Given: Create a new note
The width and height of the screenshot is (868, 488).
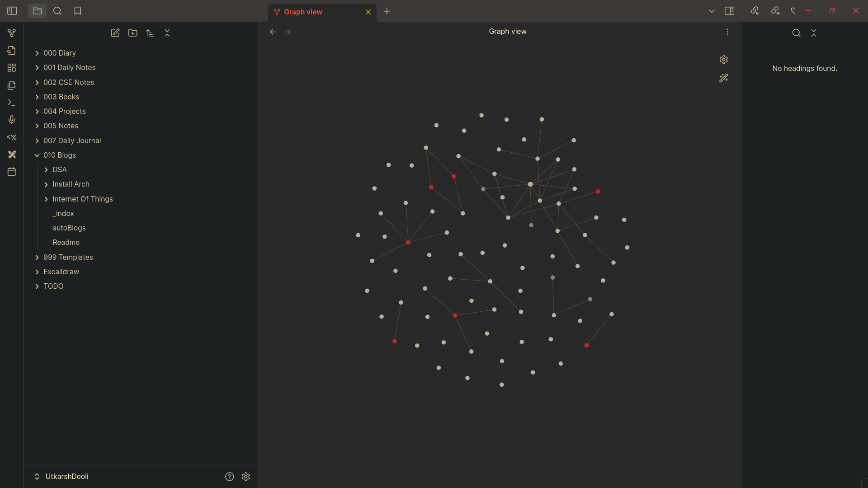Looking at the screenshot, I should [x=115, y=33].
